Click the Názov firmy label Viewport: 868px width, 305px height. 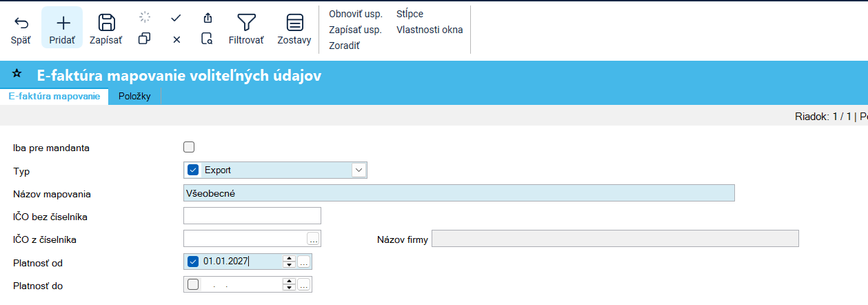pos(403,240)
